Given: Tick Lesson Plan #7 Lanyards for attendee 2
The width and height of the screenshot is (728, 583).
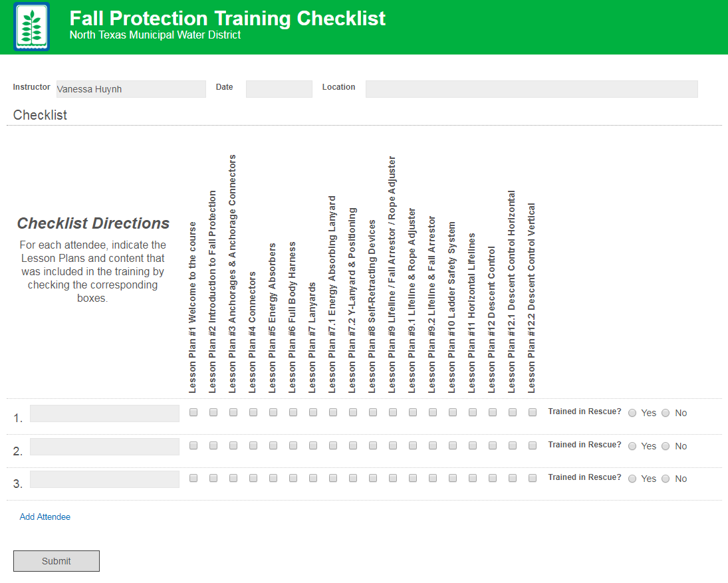Looking at the screenshot, I should [x=313, y=445].
